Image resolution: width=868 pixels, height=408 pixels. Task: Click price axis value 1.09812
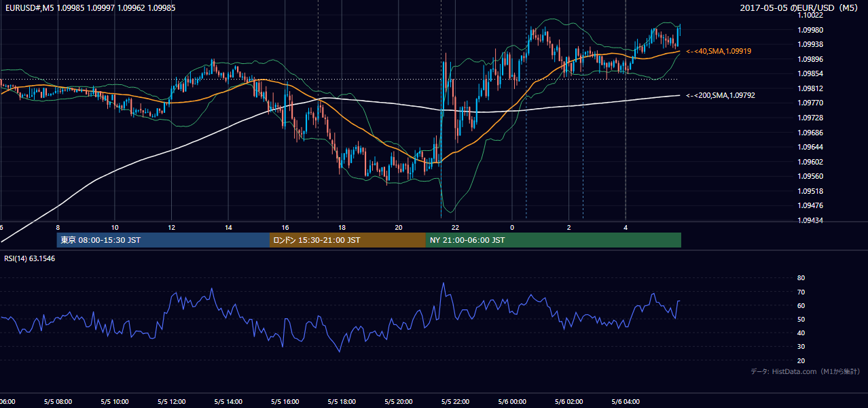point(811,88)
